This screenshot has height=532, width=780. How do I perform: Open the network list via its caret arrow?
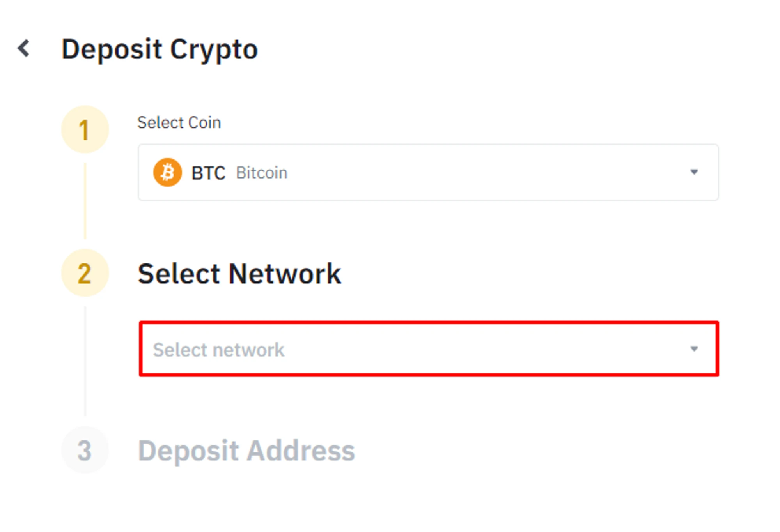[x=694, y=349]
